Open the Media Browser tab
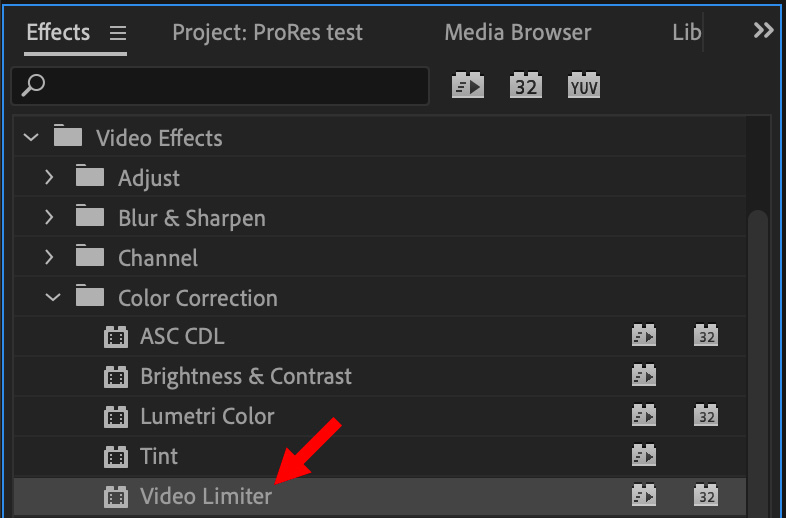Screen dimensions: 786x518 coord(518,33)
